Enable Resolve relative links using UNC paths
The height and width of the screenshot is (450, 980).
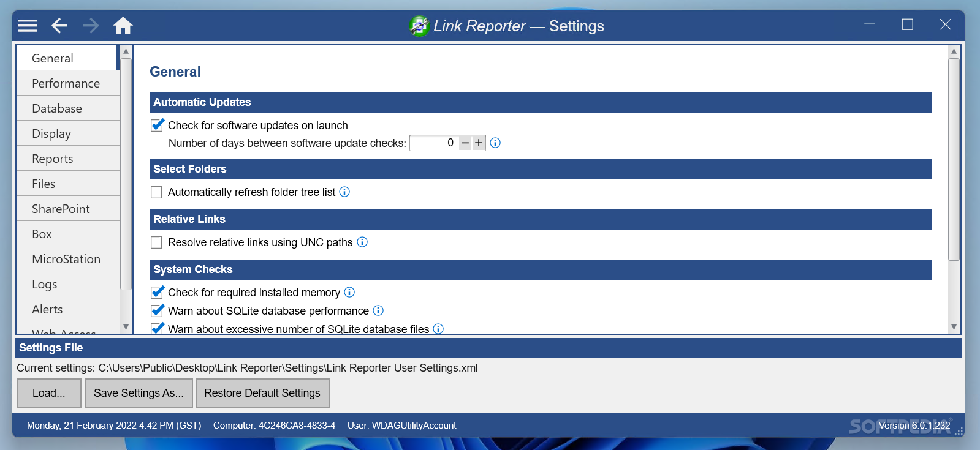pyautogui.click(x=157, y=242)
